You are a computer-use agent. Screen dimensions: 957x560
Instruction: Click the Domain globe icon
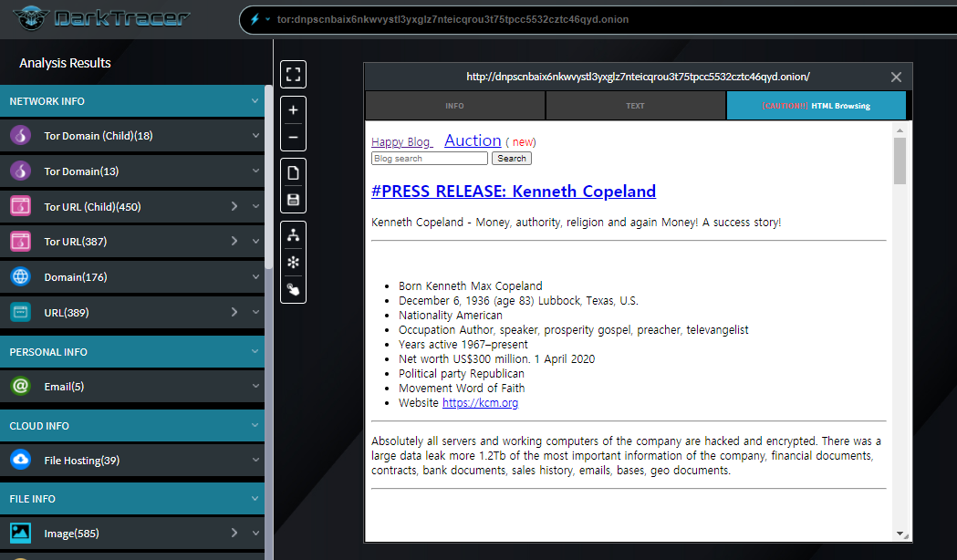pyautogui.click(x=21, y=277)
